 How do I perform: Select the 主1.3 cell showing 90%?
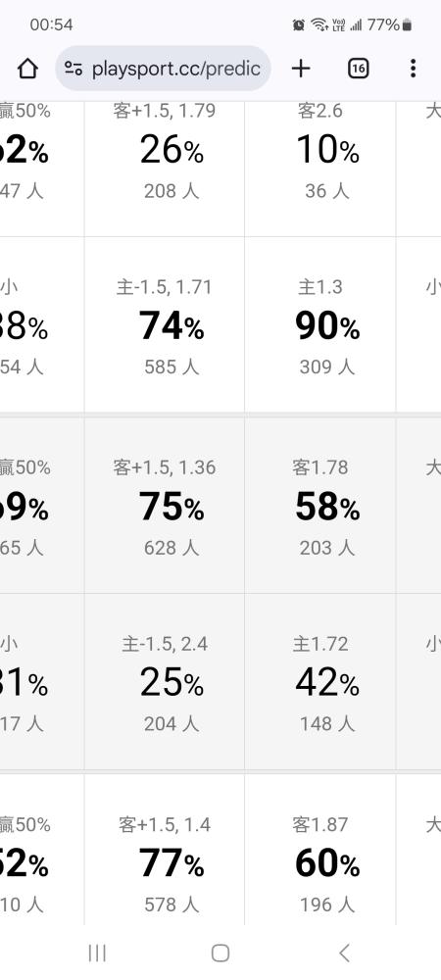[x=319, y=324]
